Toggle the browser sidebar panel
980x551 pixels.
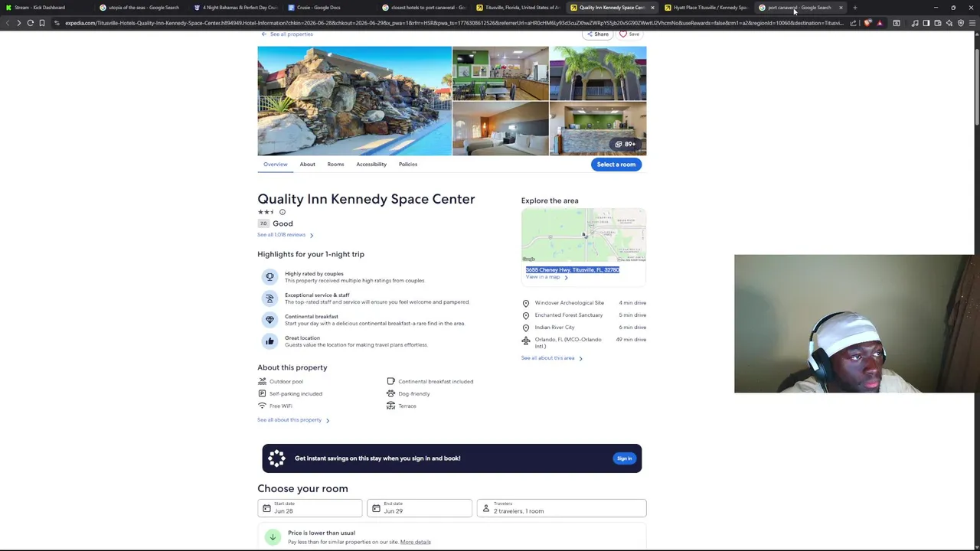926,23
